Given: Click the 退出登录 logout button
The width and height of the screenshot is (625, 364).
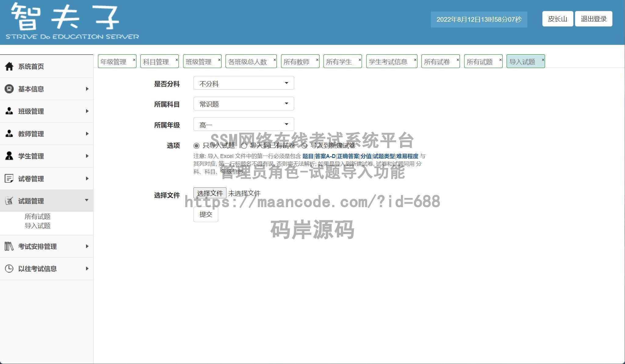Looking at the screenshot, I should tap(594, 19).
